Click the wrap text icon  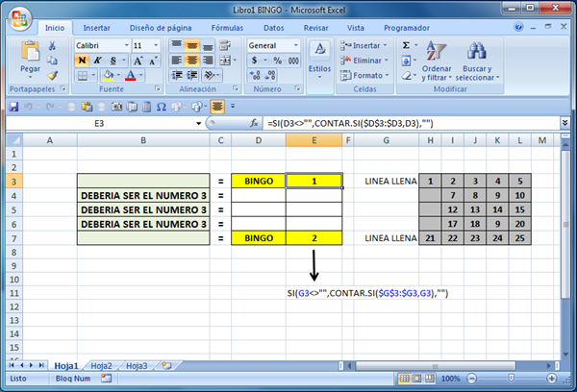point(225,45)
